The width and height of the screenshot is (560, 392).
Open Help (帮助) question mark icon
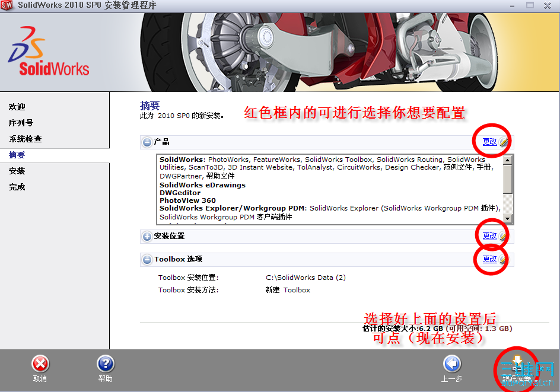(106, 364)
